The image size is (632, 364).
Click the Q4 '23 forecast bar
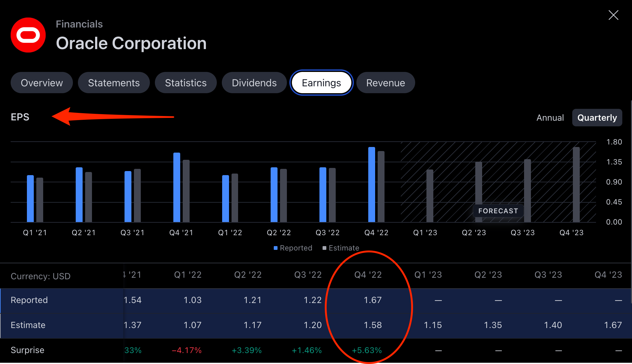coord(576,185)
